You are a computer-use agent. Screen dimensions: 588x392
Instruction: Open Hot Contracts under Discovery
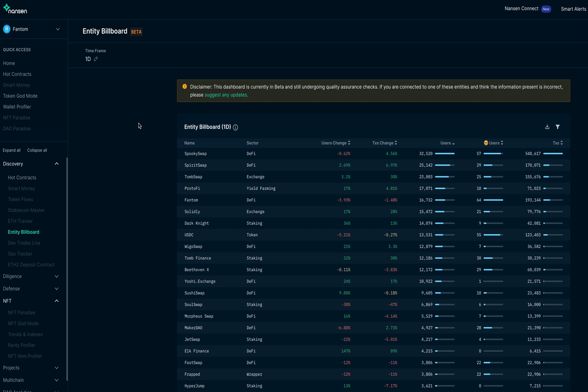(22, 178)
